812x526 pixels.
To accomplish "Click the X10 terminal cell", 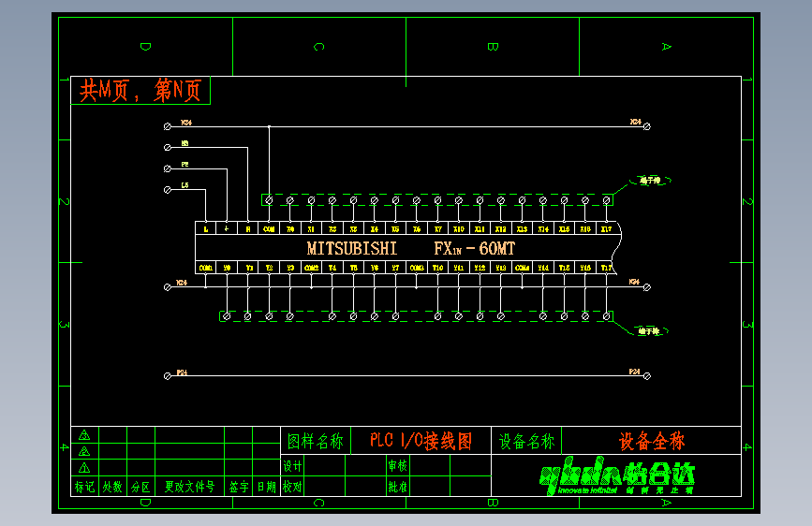I will [x=459, y=228].
